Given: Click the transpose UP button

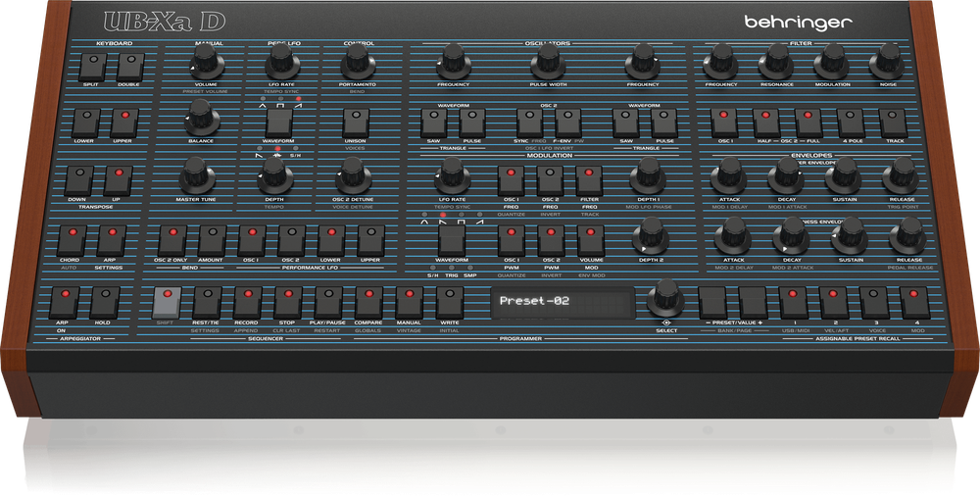Looking at the screenshot, I should pos(119,180).
